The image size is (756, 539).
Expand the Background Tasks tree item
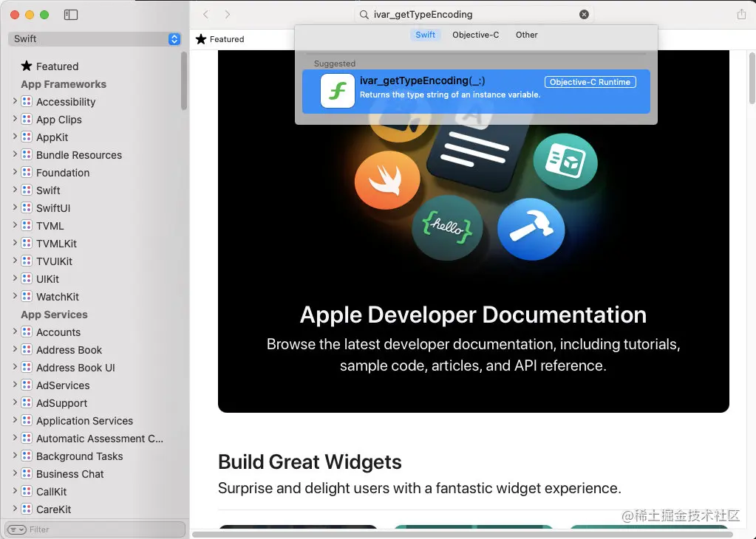click(x=15, y=456)
